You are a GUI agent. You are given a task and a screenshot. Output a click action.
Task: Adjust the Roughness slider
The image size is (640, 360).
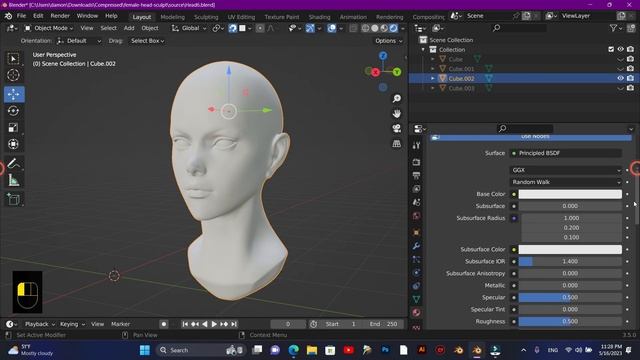point(570,322)
